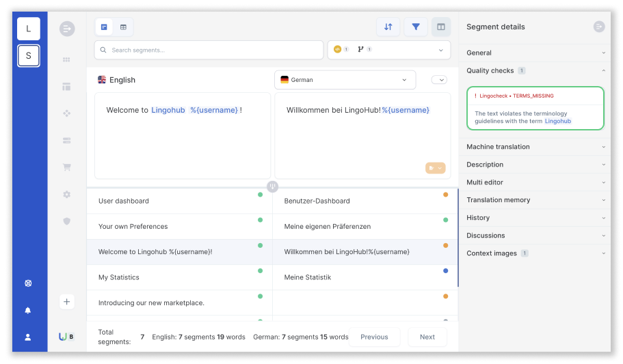The width and height of the screenshot is (623, 364).
Task: Click the notifications bell icon
Action: (x=28, y=311)
